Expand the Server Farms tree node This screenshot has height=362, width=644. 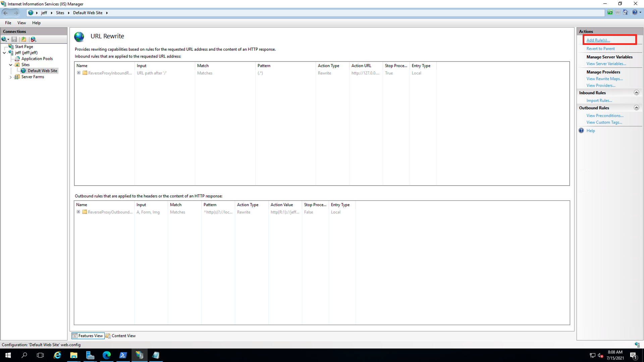(x=11, y=77)
